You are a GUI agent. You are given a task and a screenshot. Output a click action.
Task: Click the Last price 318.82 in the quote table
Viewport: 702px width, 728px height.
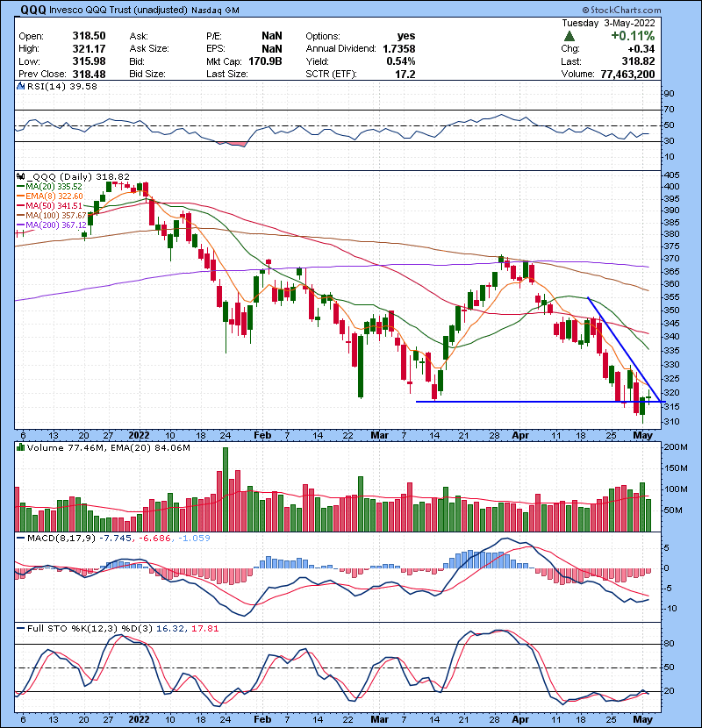point(638,61)
